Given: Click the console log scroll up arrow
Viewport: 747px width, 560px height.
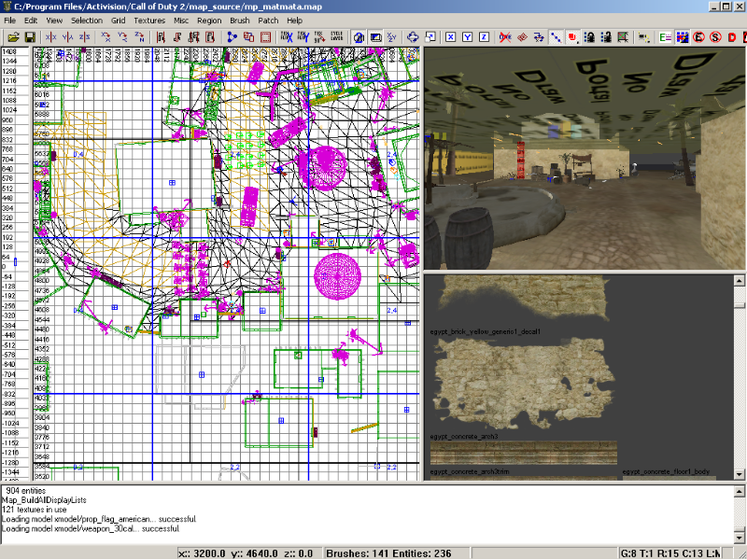Looking at the screenshot, I should pyautogui.click(x=740, y=492).
